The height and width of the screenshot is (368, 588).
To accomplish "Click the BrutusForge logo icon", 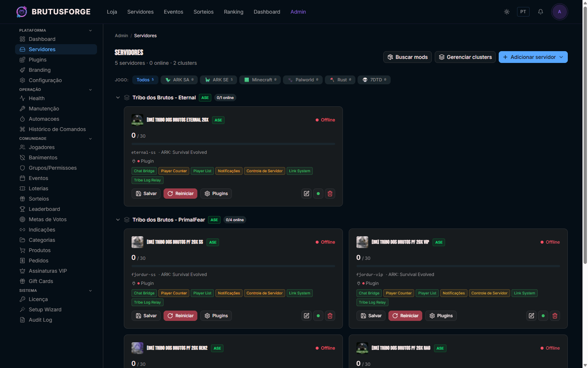I will click(x=22, y=12).
